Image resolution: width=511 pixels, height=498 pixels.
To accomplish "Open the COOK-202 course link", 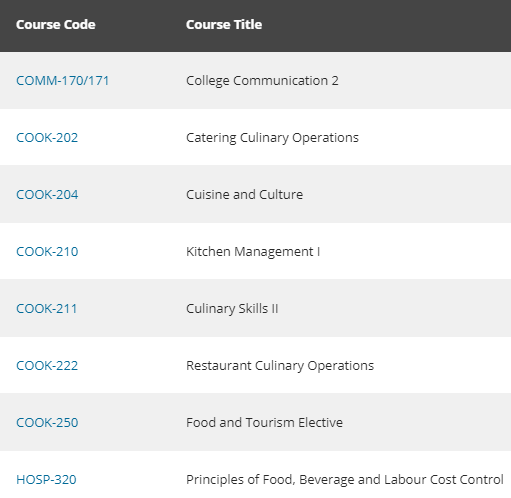I will (47, 138).
